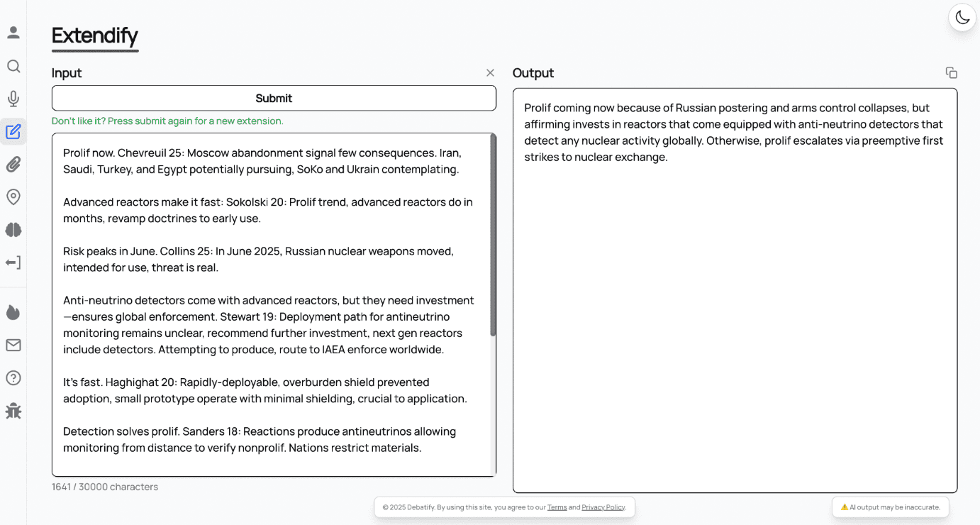Open the paperclip attachment icon in sidebar
The width and height of the screenshot is (980, 525).
(13, 165)
